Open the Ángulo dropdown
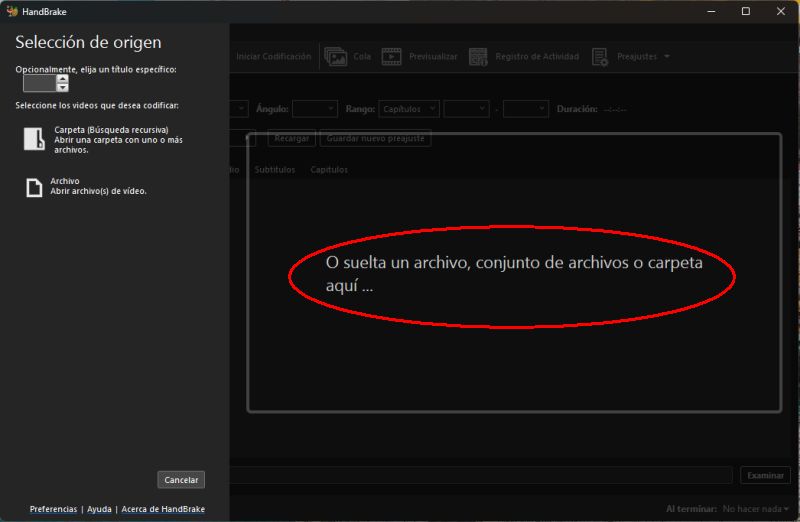 (315, 109)
